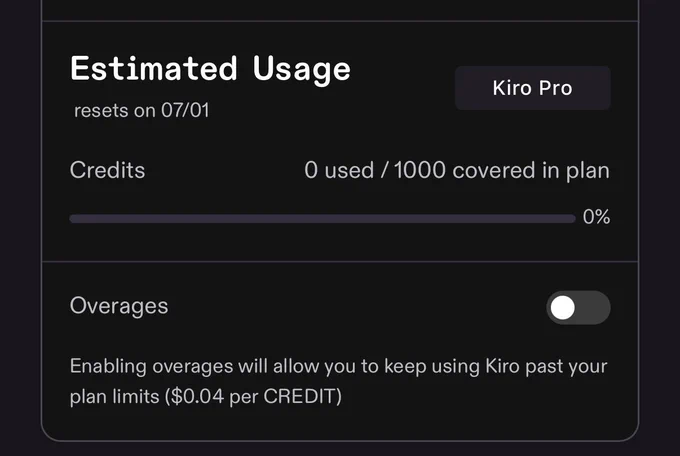Click the '1000' credit limit number

tap(420, 170)
